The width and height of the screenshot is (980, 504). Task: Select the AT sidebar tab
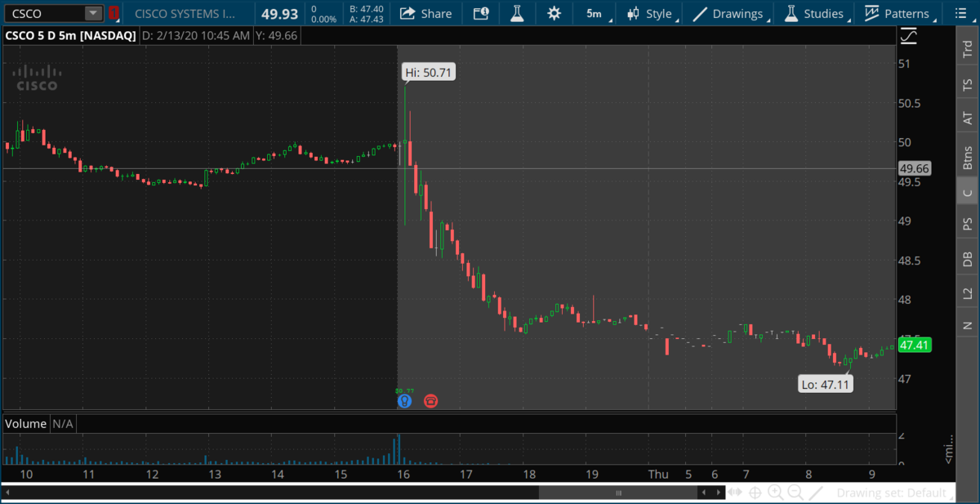[968, 118]
